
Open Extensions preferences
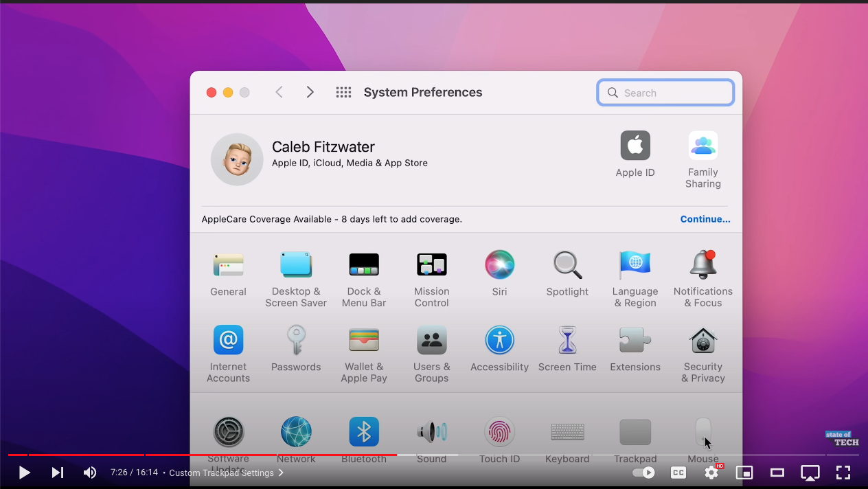635,349
